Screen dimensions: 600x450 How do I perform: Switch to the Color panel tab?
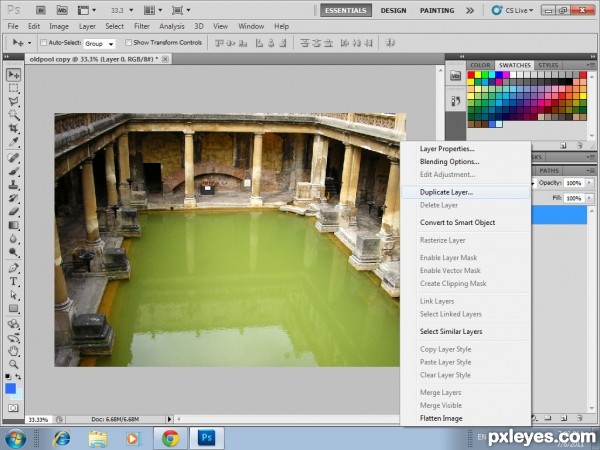tap(480, 65)
